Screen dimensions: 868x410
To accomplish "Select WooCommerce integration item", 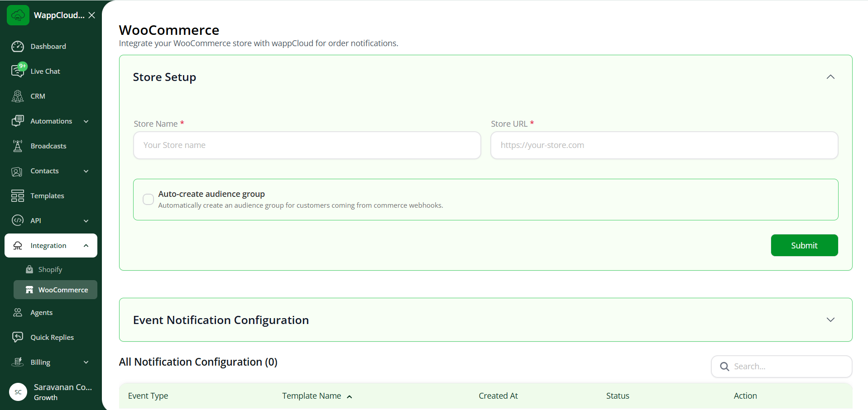I will 55,290.
